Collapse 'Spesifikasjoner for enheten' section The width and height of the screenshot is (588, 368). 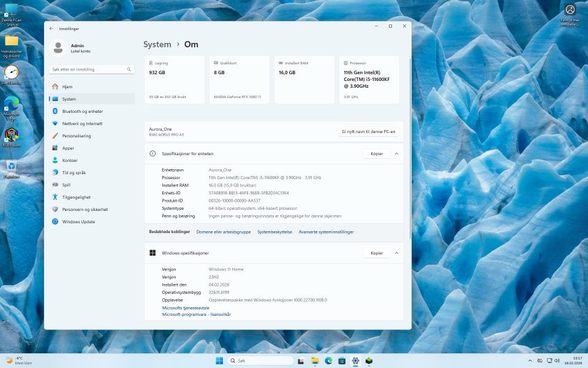[x=396, y=153]
